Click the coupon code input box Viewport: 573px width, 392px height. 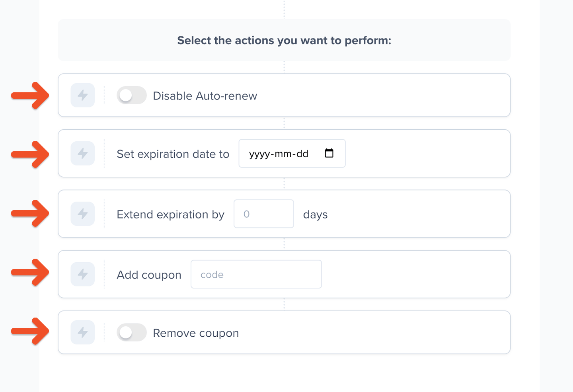coord(256,275)
